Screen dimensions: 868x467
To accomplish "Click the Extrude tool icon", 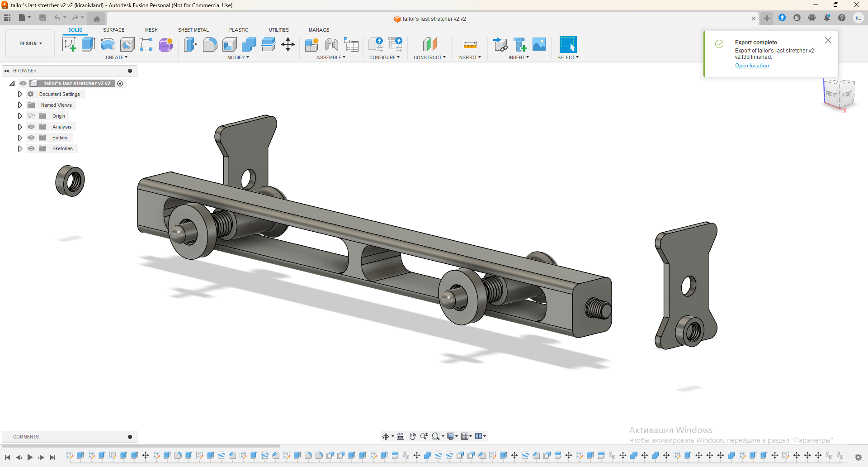I will coord(88,44).
